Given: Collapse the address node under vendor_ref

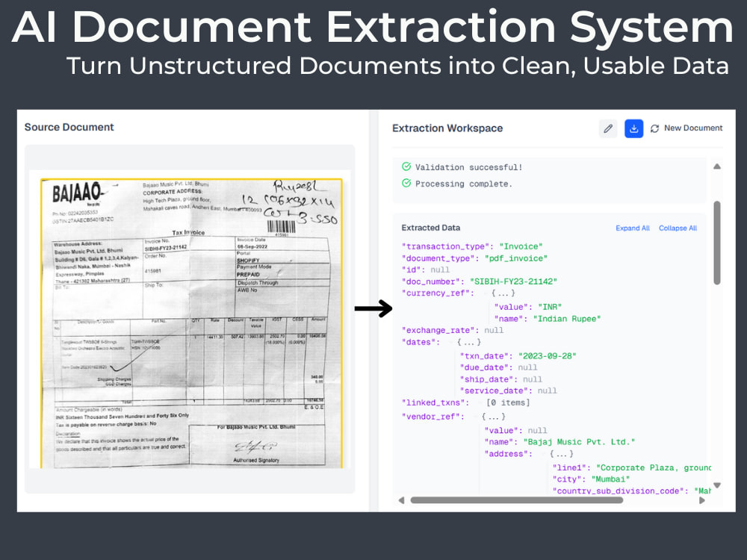Looking at the screenshot, I should [561, 453].
